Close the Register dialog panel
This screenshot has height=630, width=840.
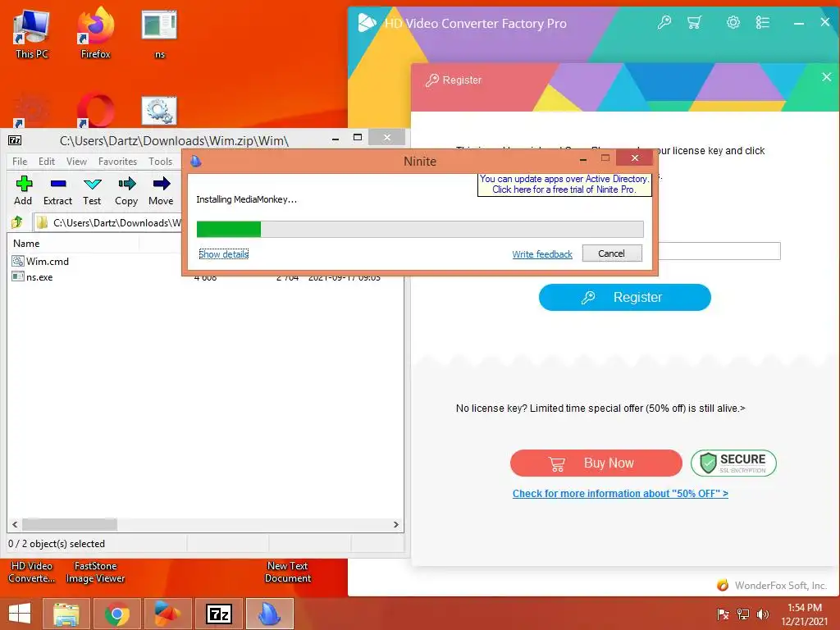pos(827,77)
